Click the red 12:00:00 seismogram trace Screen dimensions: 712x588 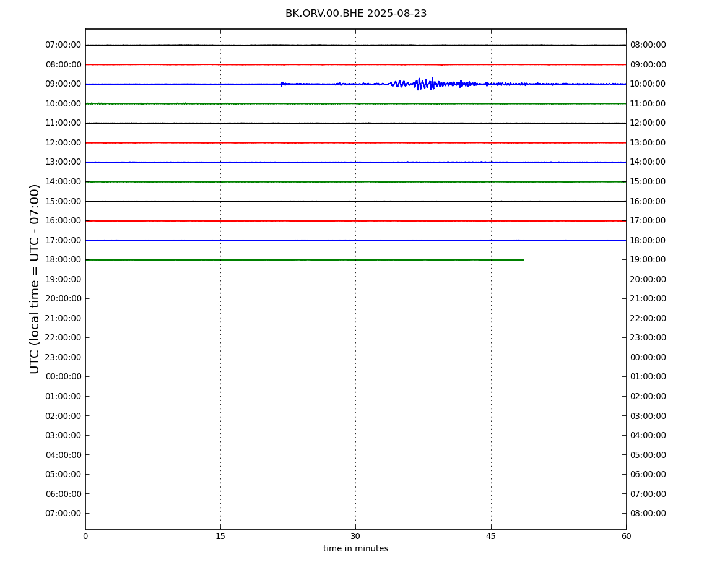[x=355, y=142]
